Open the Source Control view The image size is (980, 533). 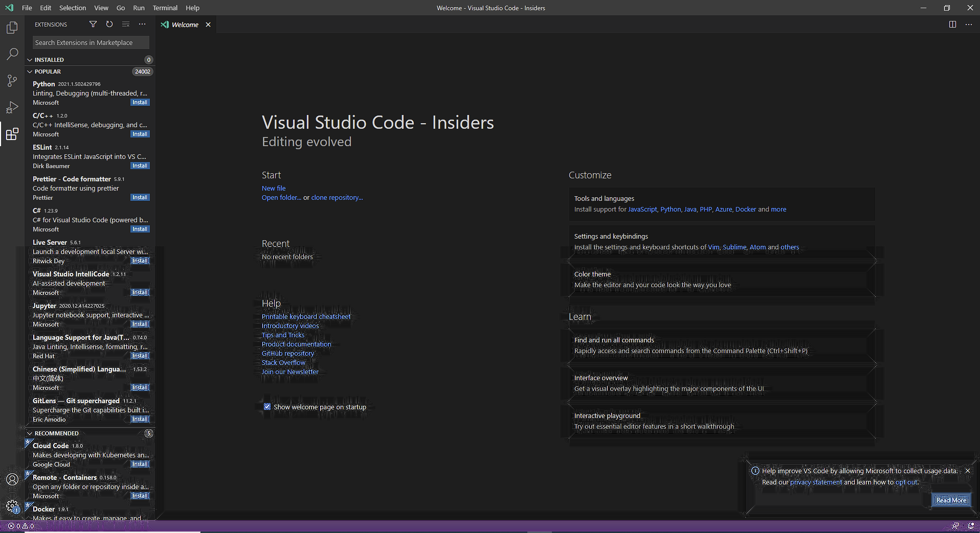click(x=12, y=81)
